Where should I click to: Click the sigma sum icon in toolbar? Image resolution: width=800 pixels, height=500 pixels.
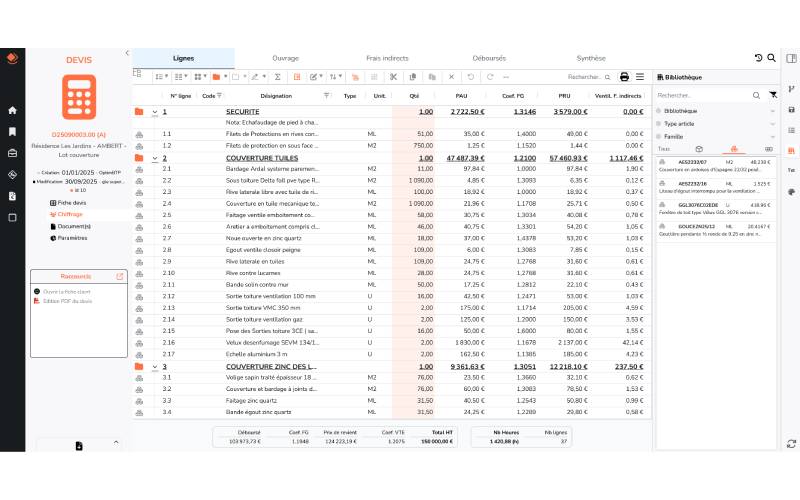click(279, 77)
